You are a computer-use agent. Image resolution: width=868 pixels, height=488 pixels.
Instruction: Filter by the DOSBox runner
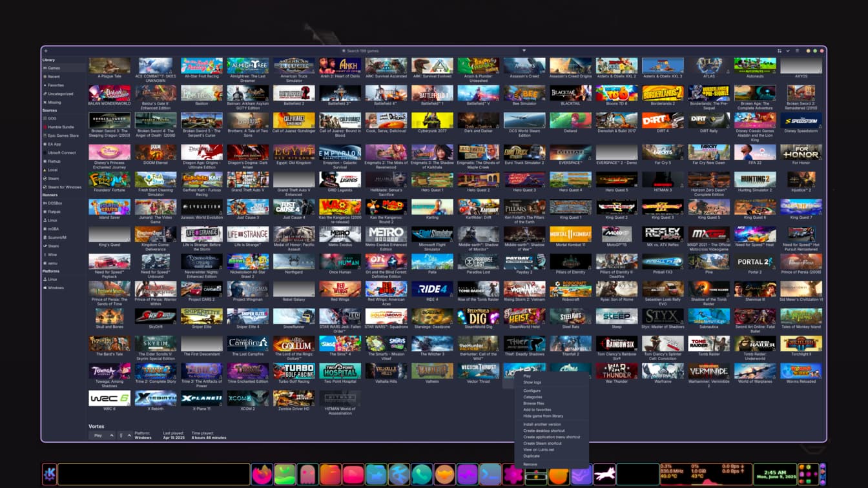(63, 203)
